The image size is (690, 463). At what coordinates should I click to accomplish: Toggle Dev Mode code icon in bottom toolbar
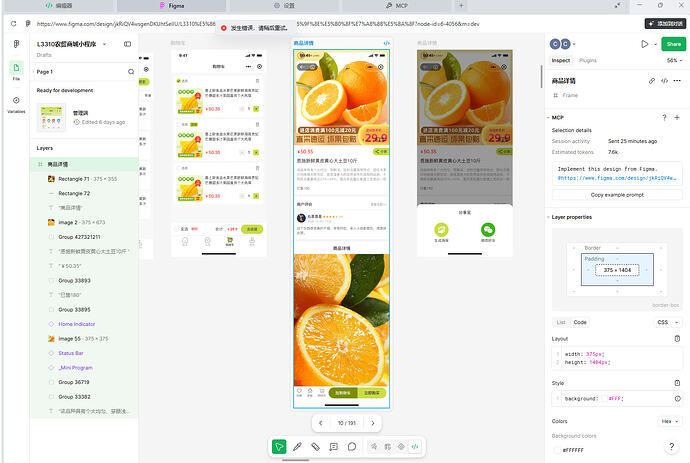415,447
